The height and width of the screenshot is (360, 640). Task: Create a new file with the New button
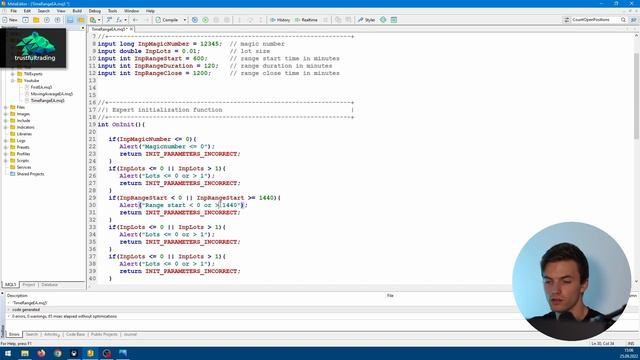pyautogui.click(x=10, y=20)
